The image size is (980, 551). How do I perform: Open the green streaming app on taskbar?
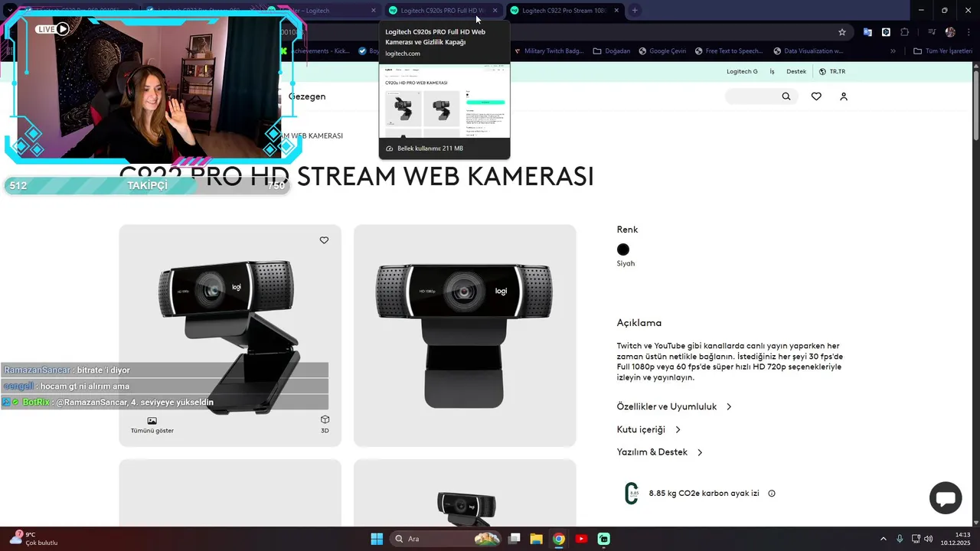coord(603,539)
